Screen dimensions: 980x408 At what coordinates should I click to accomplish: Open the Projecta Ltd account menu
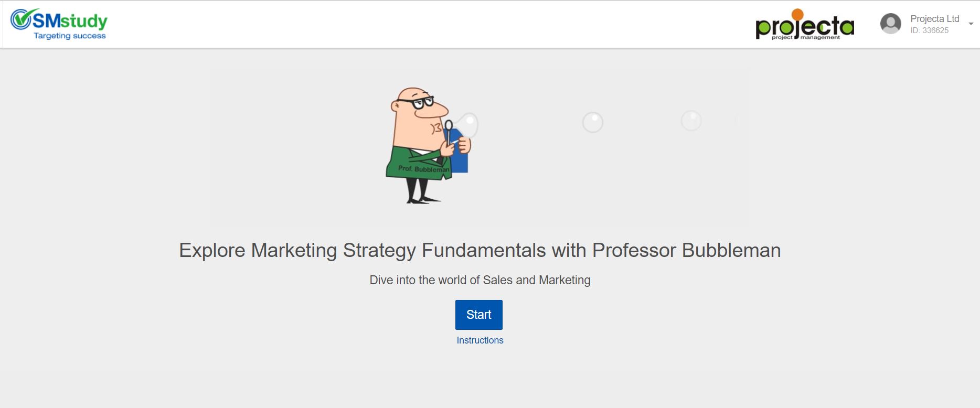pos(934,19)
